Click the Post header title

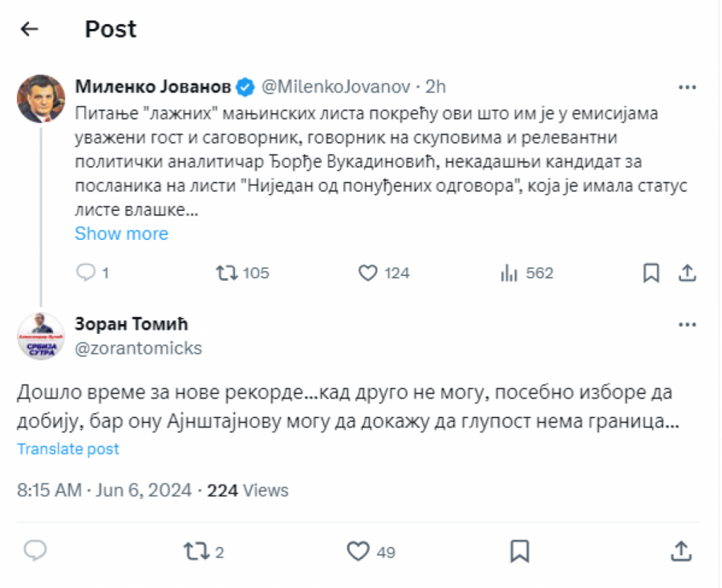(x=110, y=29)
